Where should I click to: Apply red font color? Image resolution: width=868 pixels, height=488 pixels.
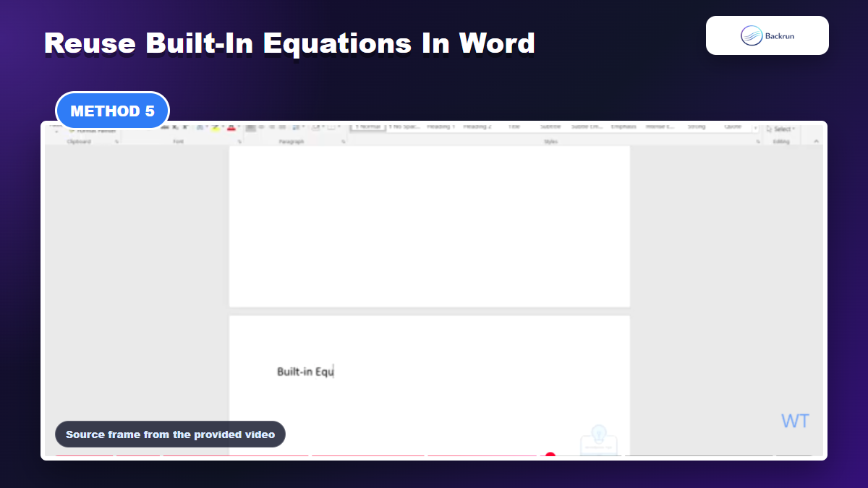[x=231, y=127]
